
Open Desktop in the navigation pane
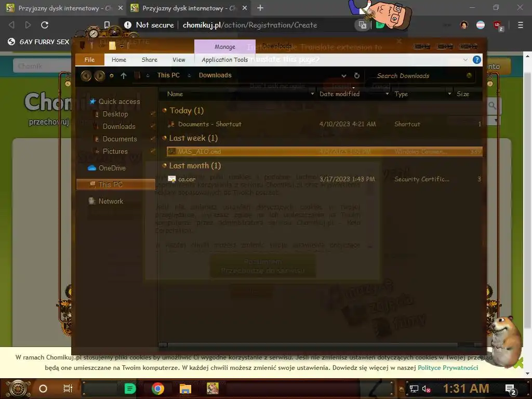click(115, 114)
